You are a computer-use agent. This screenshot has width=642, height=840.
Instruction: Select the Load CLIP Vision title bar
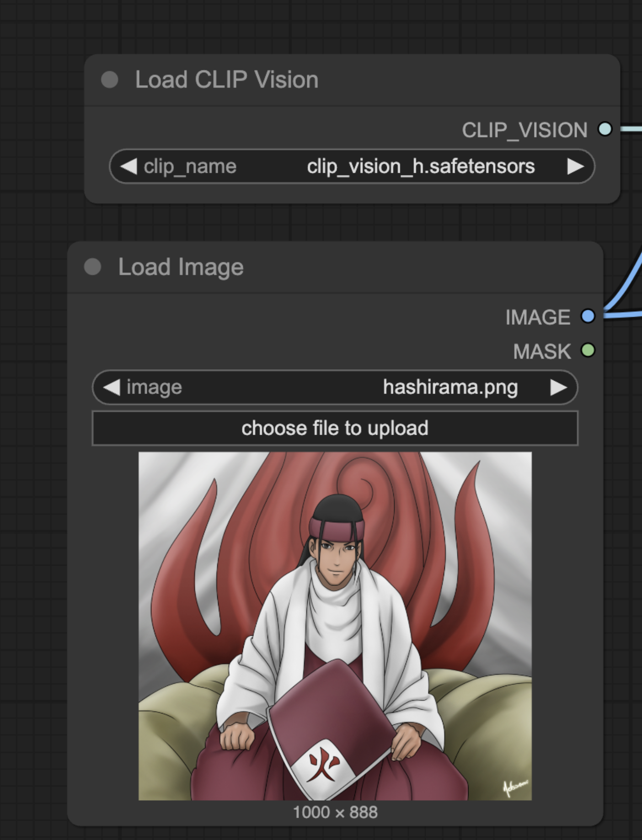366,80
